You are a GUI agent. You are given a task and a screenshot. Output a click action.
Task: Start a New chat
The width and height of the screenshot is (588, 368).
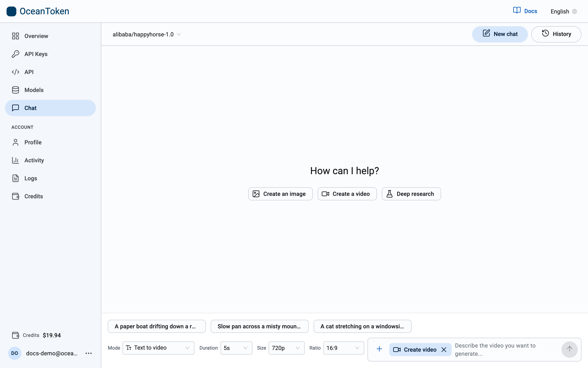500,34
